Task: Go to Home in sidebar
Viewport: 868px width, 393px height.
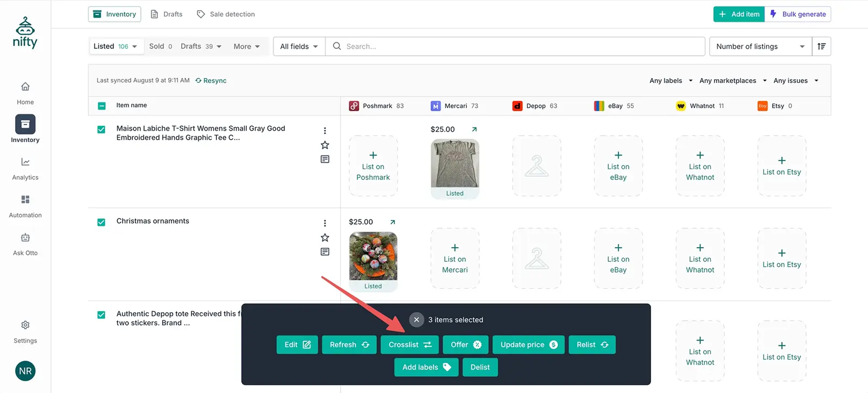Action: [x=25, y=93]
